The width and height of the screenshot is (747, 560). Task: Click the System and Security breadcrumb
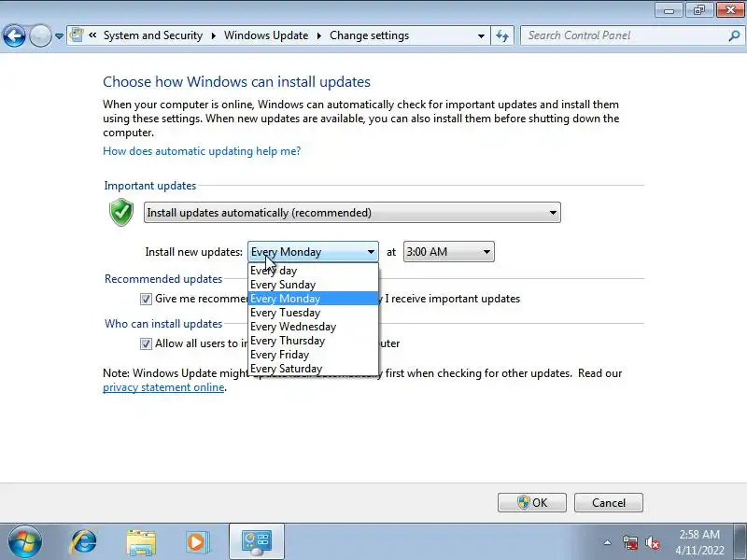(153, 35)
